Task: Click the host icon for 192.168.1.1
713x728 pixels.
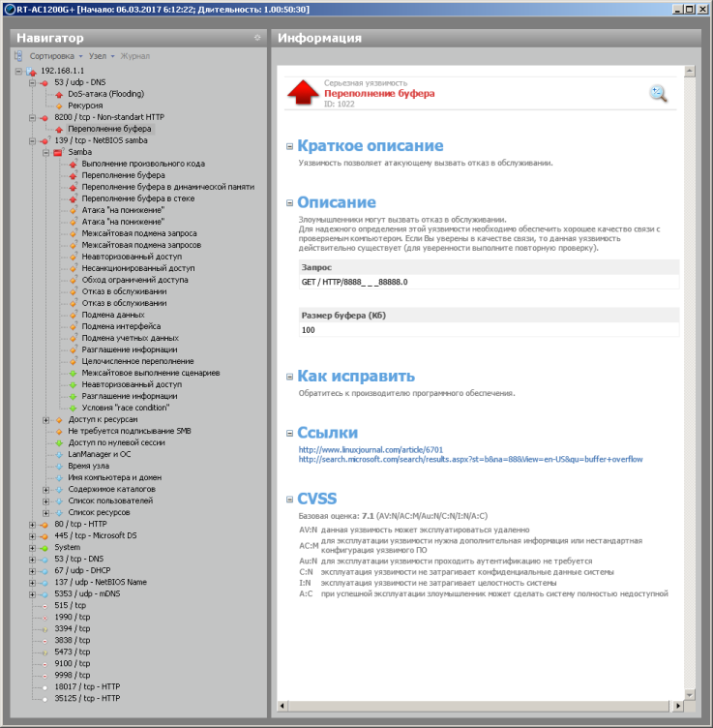Action: (31, 71)
